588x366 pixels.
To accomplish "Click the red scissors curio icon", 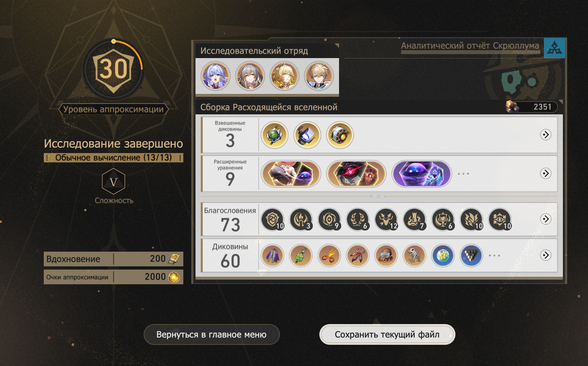I will coord(329,256).
